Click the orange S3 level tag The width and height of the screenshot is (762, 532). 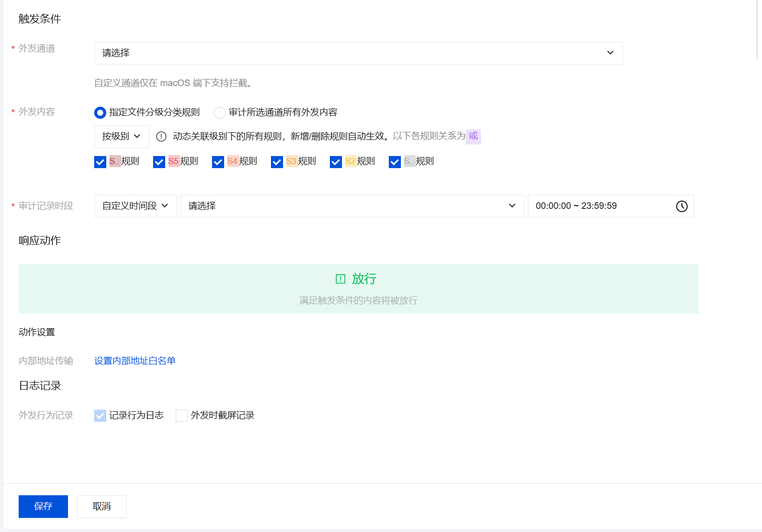[x=291, y=161]
